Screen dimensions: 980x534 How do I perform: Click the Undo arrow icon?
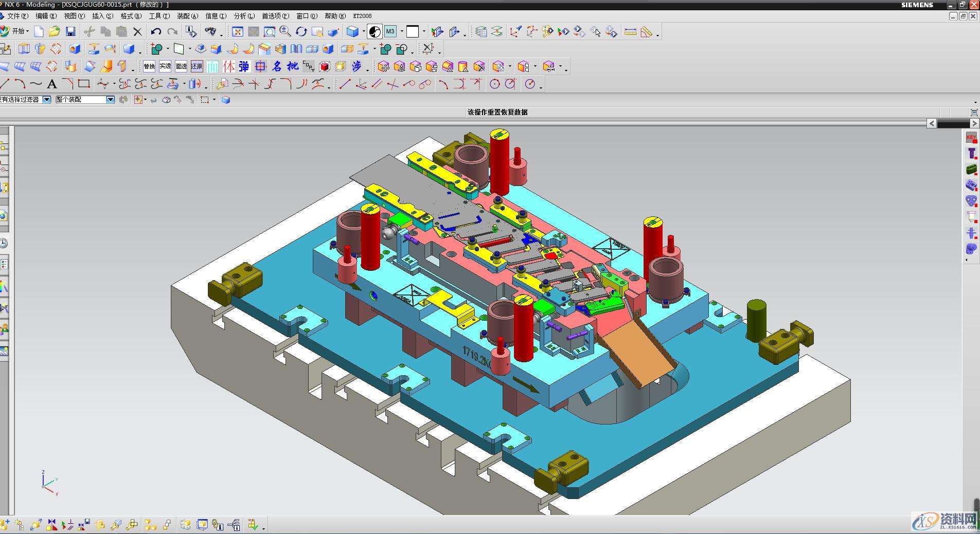coord(156,32)
